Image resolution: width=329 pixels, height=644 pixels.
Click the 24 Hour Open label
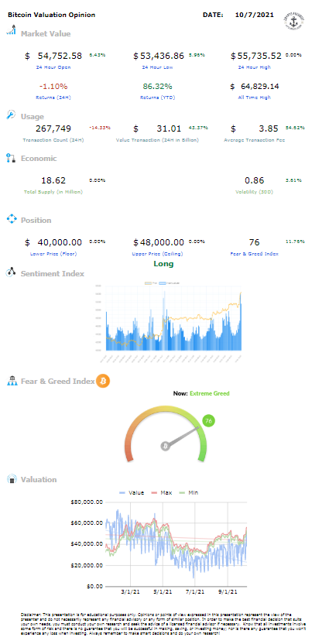(x=54, y=67)
